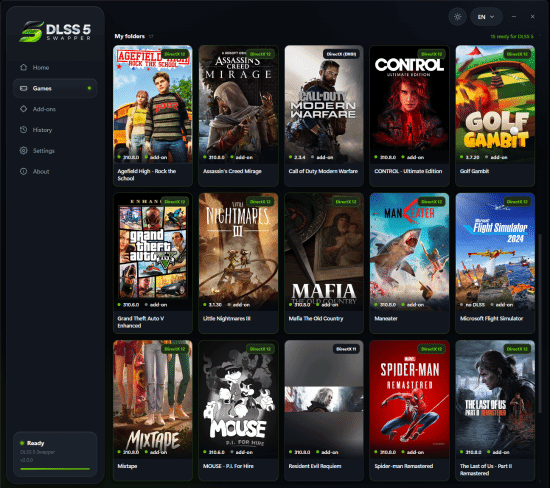
Task: Click the DLSS 5 Swapper logo
Action: click(x=55, y=31)
